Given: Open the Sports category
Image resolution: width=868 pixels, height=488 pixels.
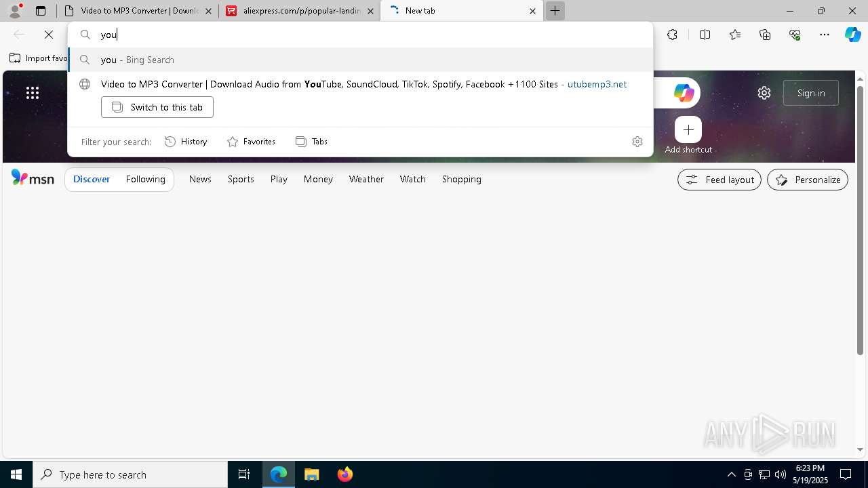Looking at the screenshot, I should click(x=241, y=180).
